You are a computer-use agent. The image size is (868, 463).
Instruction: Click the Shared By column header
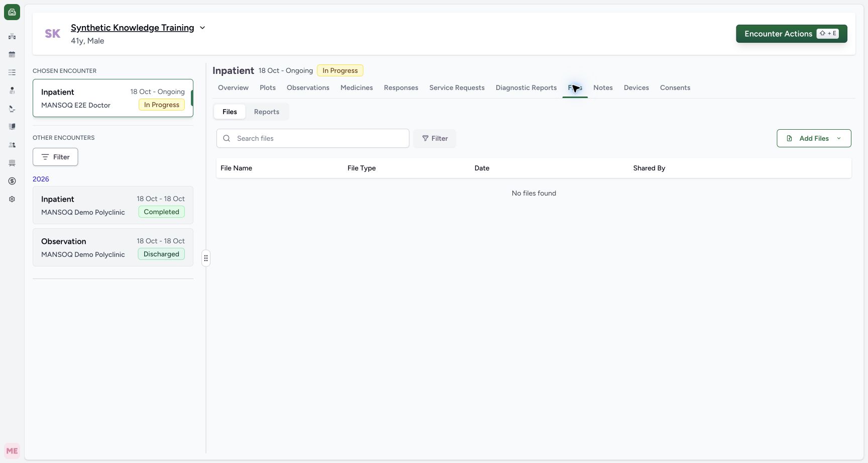coord(649,168)
